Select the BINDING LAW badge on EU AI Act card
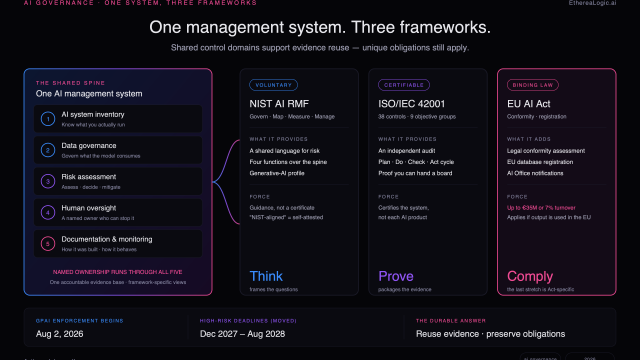 tap(533, 85)
